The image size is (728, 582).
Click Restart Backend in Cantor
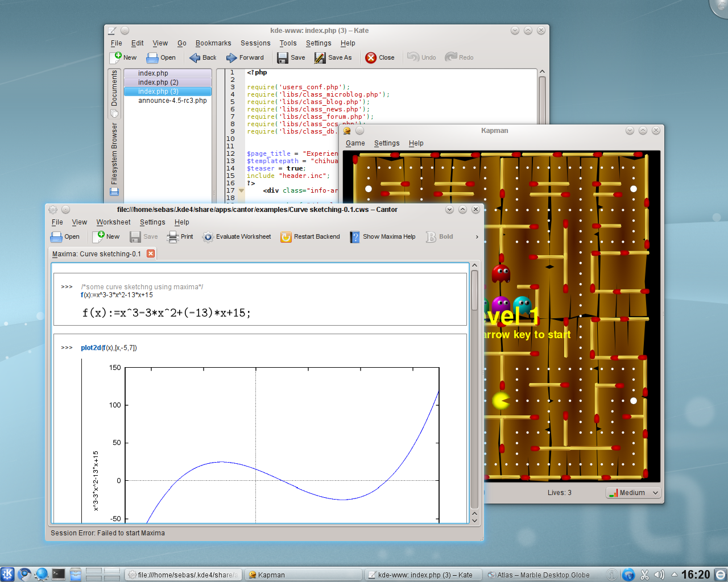(x=310, y=236)
